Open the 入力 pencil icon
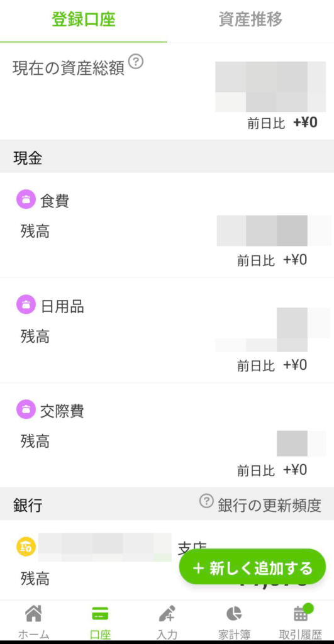 [167, 614]
